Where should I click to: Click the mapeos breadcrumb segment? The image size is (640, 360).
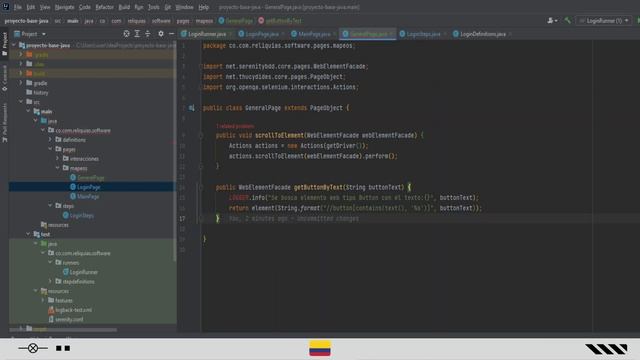204,20
